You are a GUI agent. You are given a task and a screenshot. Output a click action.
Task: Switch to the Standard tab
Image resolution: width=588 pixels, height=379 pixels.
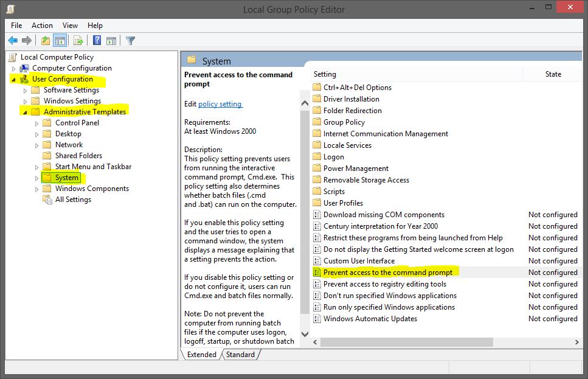click(240, 355)
